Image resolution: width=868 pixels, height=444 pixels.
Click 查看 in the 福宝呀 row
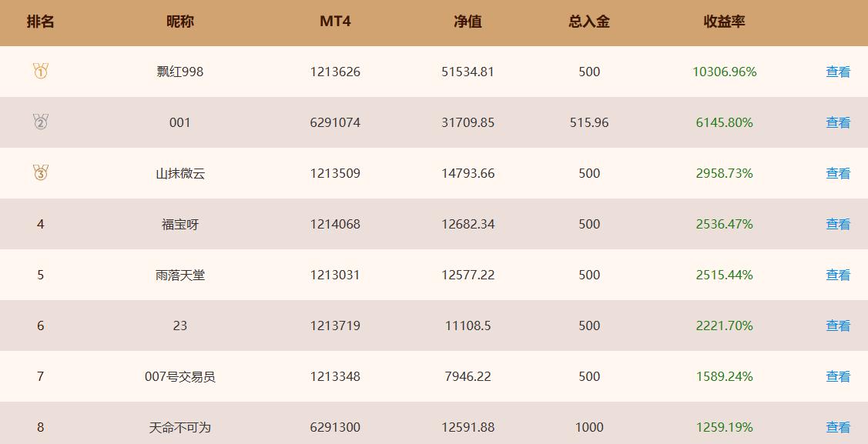(837, 224)
